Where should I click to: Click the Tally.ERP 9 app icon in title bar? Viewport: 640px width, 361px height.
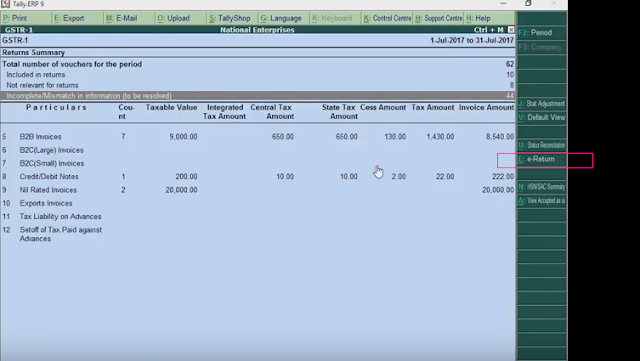[5, 4]
